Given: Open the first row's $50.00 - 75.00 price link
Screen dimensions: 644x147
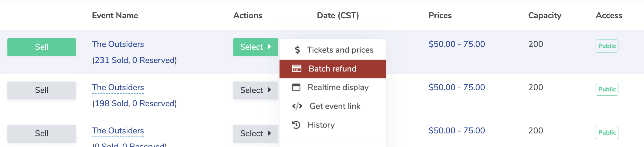Looking at the screenshot, I should (456, 44).
